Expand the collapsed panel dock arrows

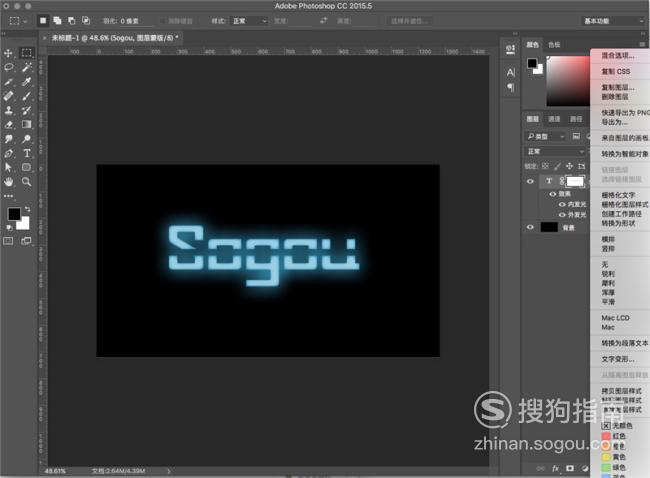(515, 34)
